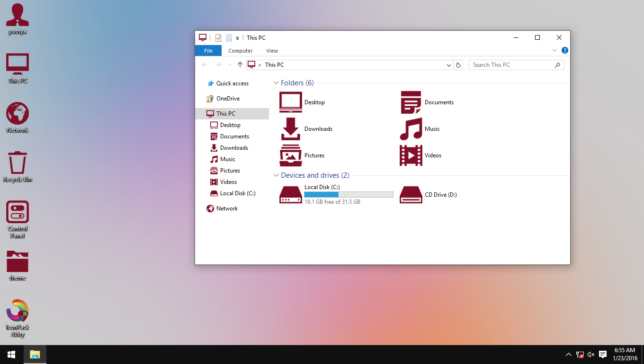The image size is (644, 364).
Task: Open the Music folder in Folders section
Action: pos(411,129)
